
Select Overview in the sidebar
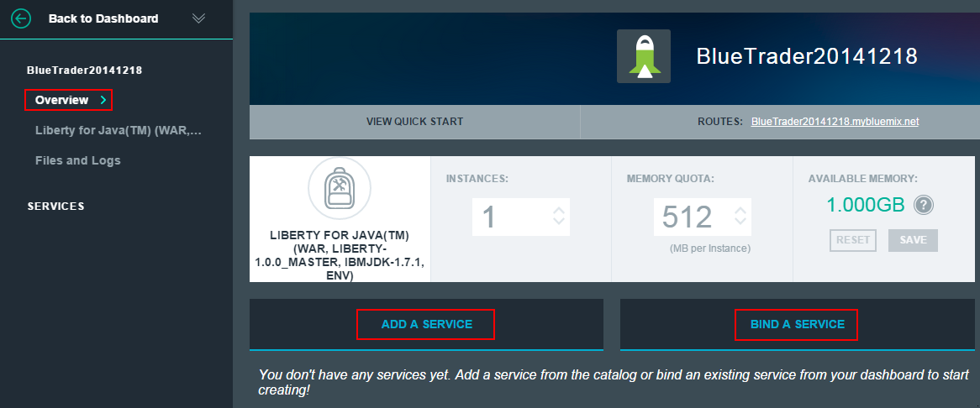click(x=61, y=100)
